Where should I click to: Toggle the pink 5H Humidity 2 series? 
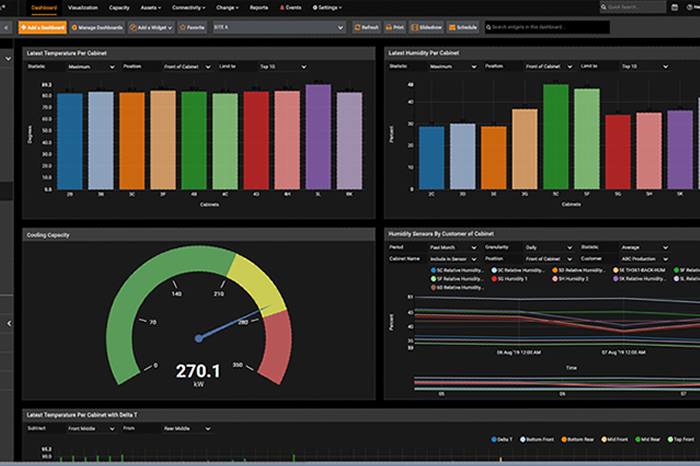point(571,279)
